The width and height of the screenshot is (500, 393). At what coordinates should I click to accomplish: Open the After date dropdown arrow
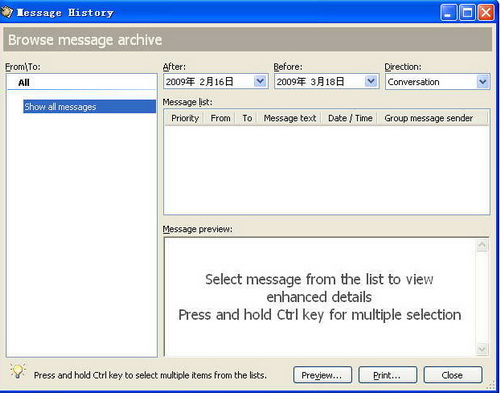[x=260, y=81]
